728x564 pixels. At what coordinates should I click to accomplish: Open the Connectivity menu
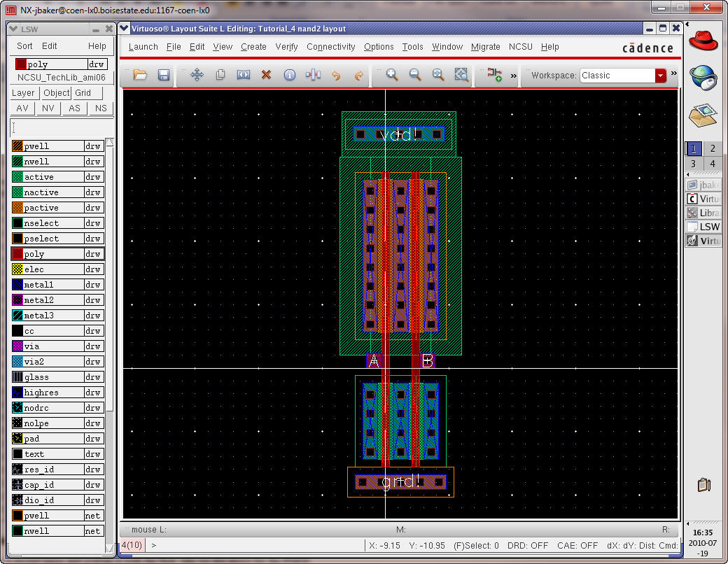click(x=330, y=47)
